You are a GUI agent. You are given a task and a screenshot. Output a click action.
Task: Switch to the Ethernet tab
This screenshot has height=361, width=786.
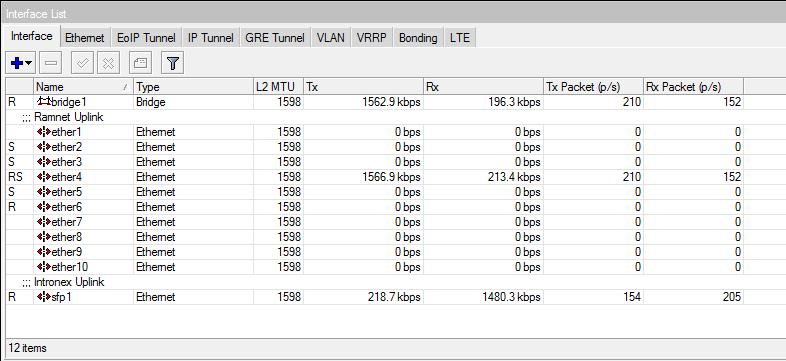click(85, 38)
